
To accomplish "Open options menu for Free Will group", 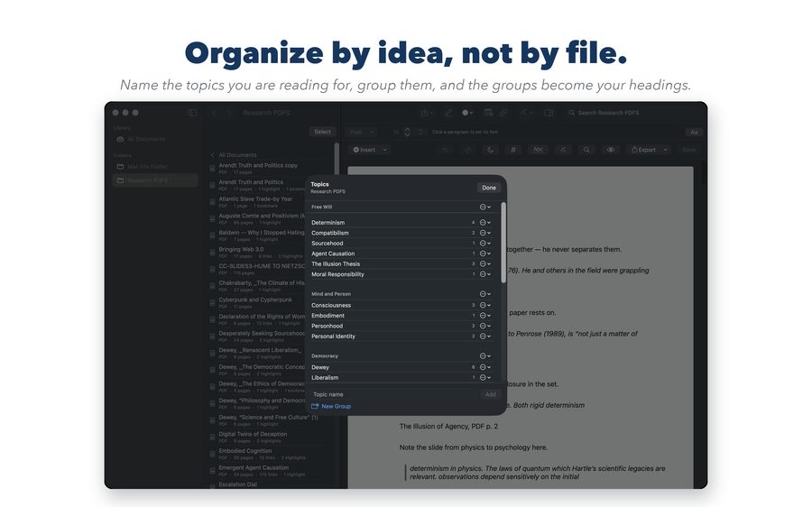I will click(484, 207).
